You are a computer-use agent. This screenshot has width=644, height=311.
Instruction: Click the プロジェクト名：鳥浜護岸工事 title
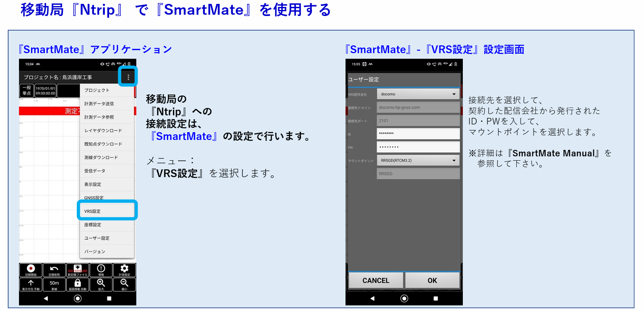[58, 77]
